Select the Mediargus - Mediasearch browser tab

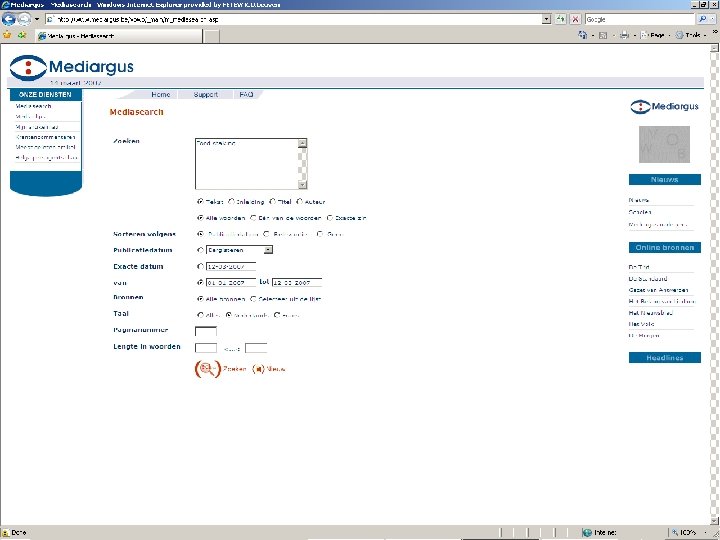[x=118, y=36]
